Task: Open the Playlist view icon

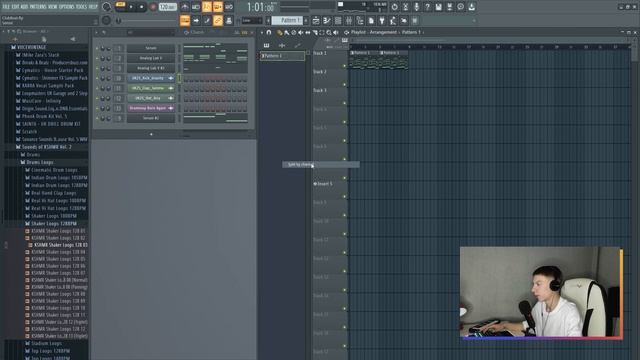Action: click(x=316, y=20)
